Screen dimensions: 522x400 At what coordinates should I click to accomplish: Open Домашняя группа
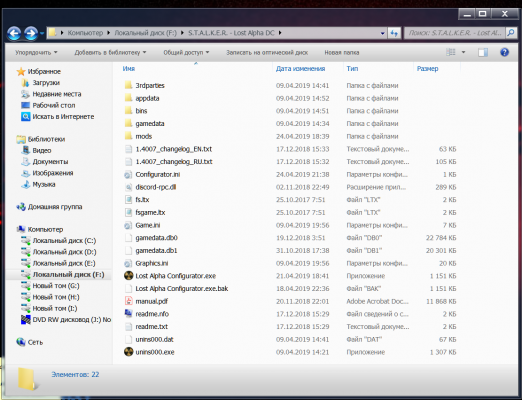pyautogui.click(x=55, y=207)
